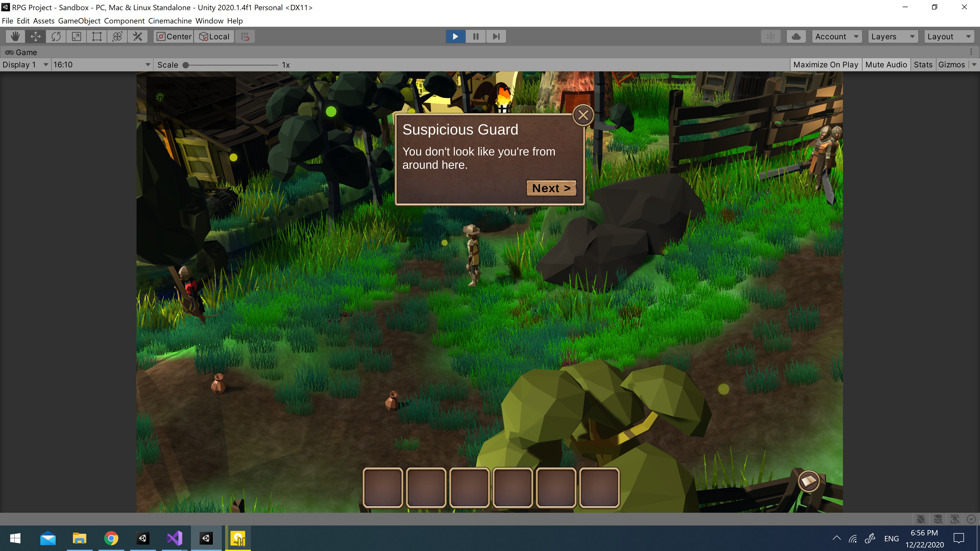Click the Play button to stop game
980x551 pixels.
456,36
